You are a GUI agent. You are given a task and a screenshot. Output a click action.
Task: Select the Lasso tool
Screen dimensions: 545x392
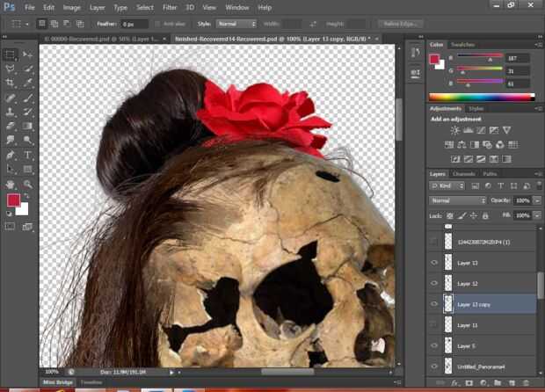(x=10, y=69)
